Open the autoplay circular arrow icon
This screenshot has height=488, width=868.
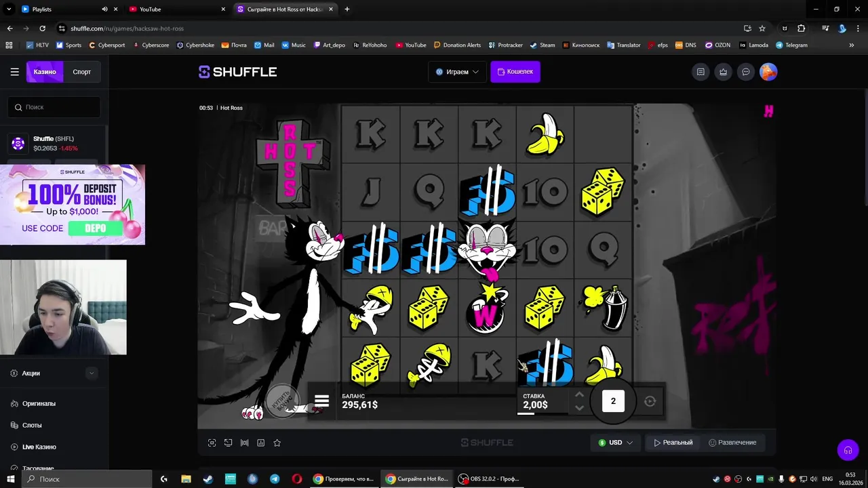[x=650, y=401]
